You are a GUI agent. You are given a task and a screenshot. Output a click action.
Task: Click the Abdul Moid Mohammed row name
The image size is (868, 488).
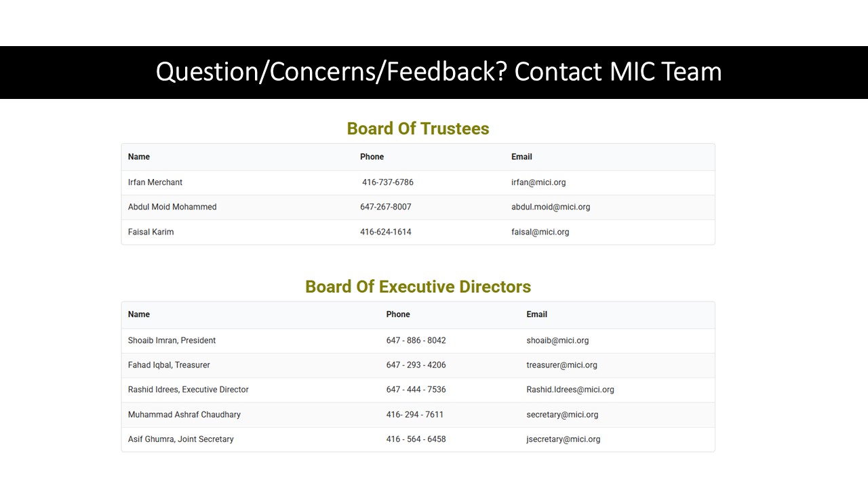point(172,207)
